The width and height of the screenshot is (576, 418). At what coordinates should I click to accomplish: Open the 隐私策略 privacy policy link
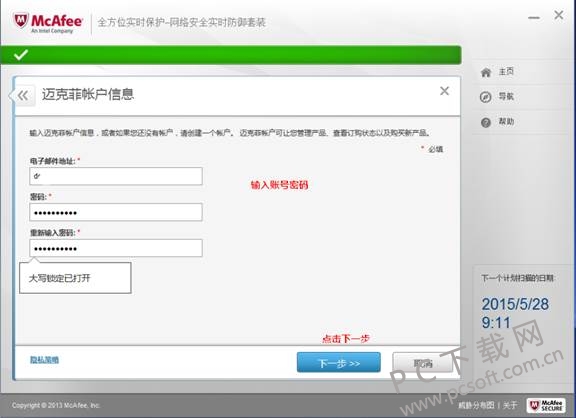[x=44, y=360]
